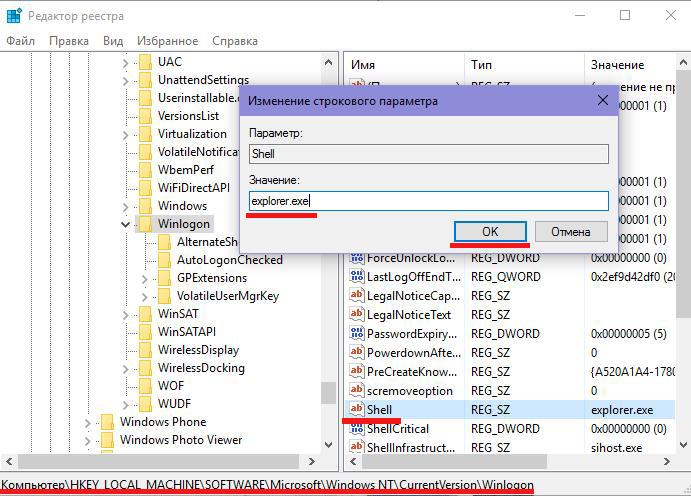Click the Shell string value icon
The width and height of the screenshot is (691, 496).
[x=355, y=409]
